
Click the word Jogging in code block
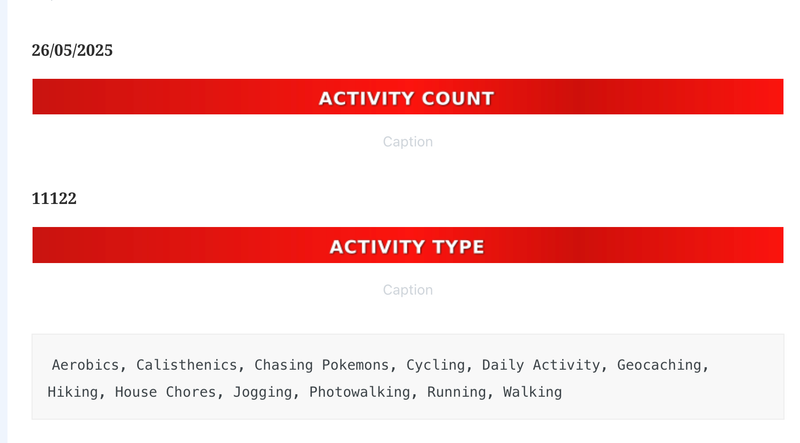[263, 392]
